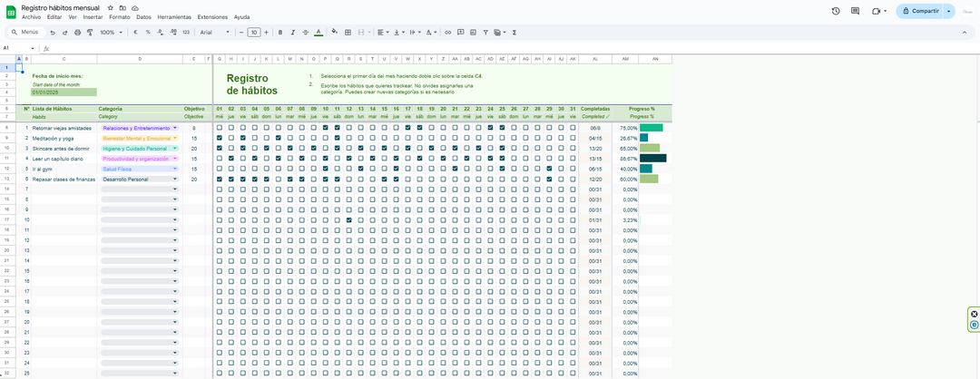The height and width of the screenshot is (379, 980).
Task: Click the insert link icon
Action: click(x=447, y=32)
